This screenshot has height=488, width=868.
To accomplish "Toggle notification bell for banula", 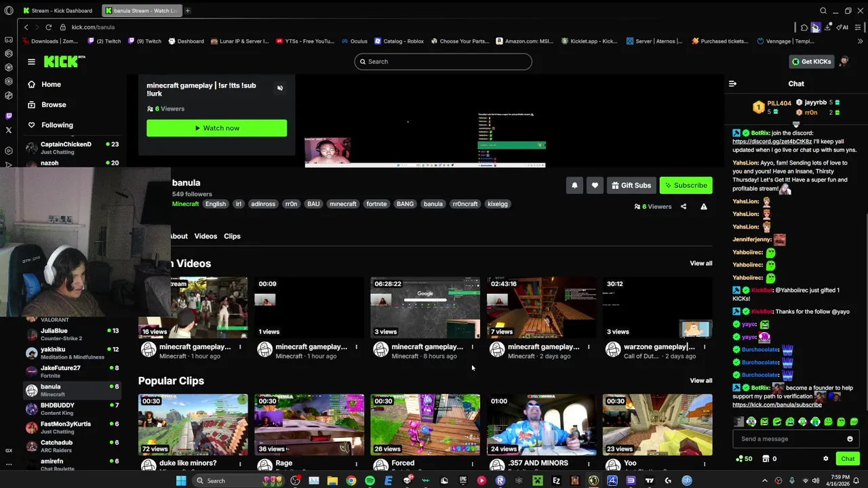I will click(574, 185).
